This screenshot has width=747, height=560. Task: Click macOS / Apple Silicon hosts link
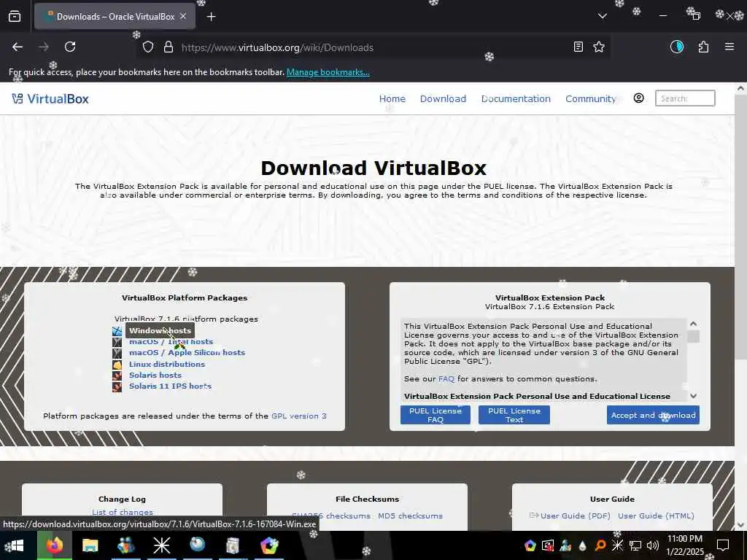tap(187, 352)
